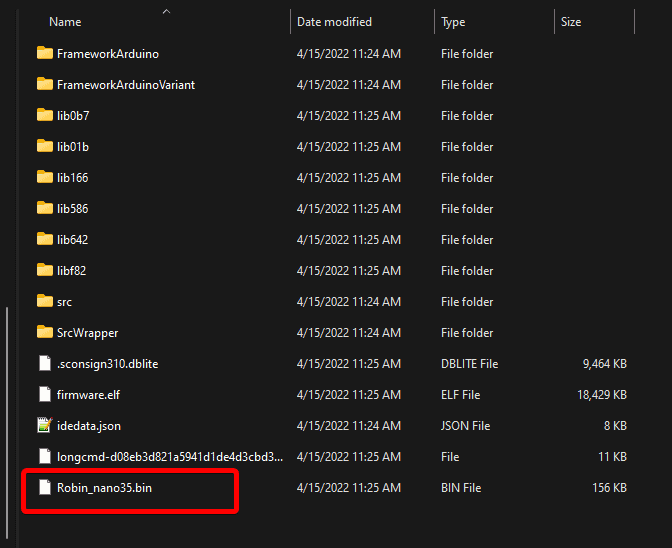Select the .sconsign310.dblite file icon

tap(45, 363)
